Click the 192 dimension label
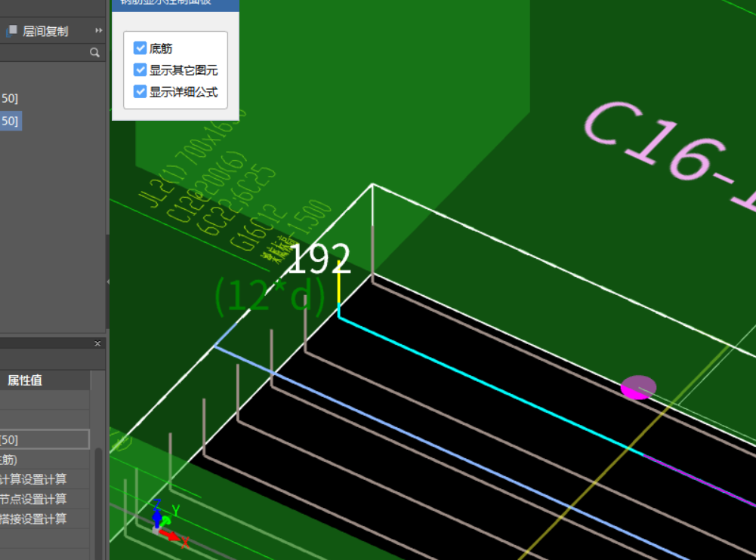The width and height of the screenshot is (756, 560). (319, 258)
